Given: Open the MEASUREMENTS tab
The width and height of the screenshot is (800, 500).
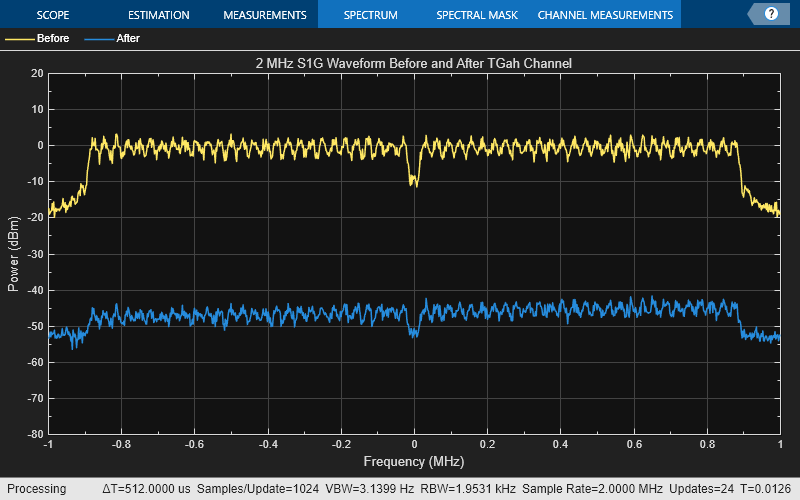Looking at the screenshot, I should pos(265,15).
